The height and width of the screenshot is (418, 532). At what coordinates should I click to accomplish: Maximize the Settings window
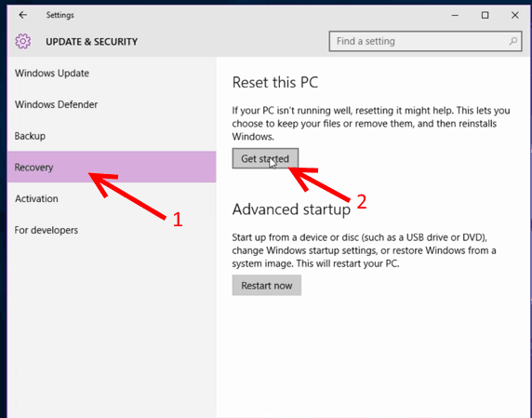click(485, 15)
